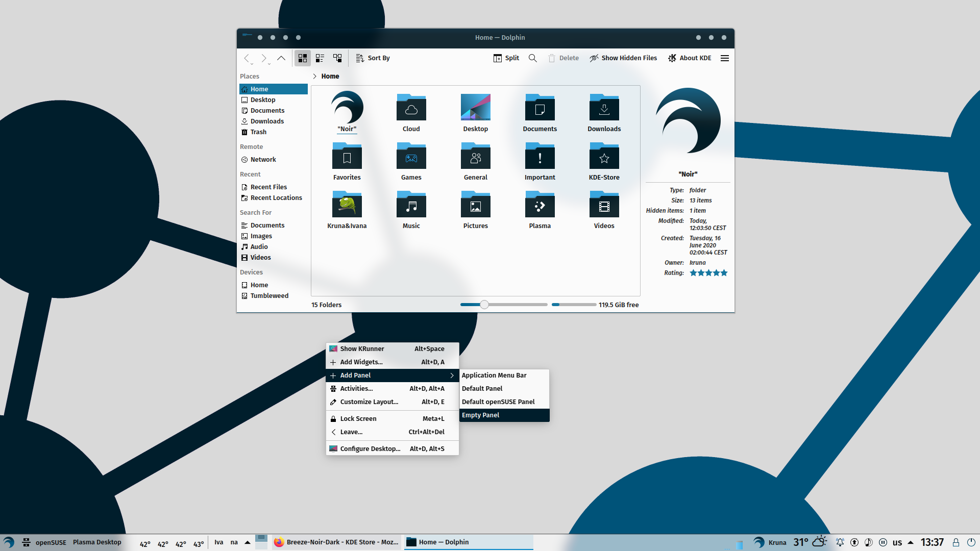
Task: Open Downloads in the Places sidebar
Action: point(273,121)
